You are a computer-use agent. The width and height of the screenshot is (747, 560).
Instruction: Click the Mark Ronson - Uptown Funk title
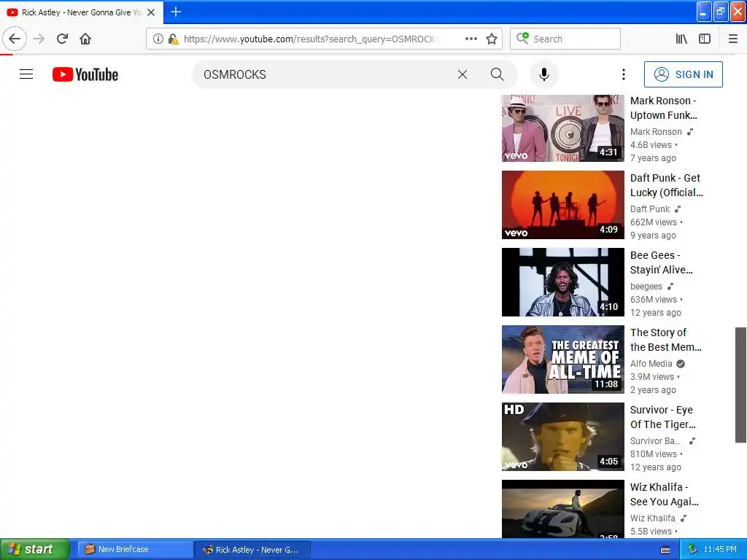point(664,108)
